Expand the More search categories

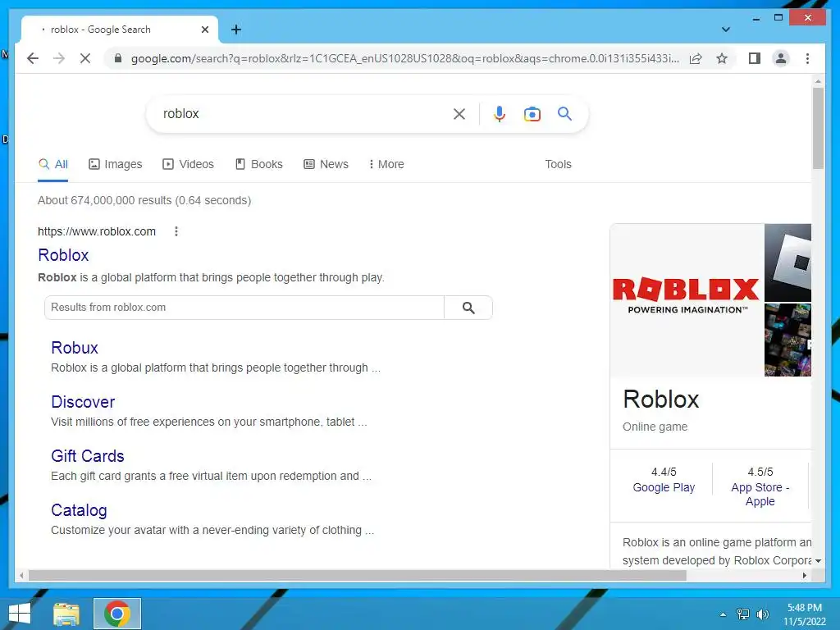[386, 164]
